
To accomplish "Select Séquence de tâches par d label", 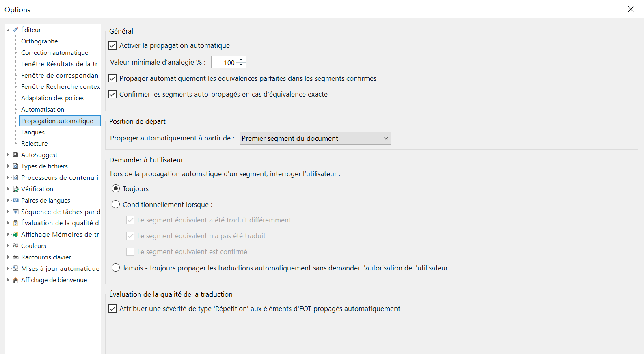I will coord(61,212).
